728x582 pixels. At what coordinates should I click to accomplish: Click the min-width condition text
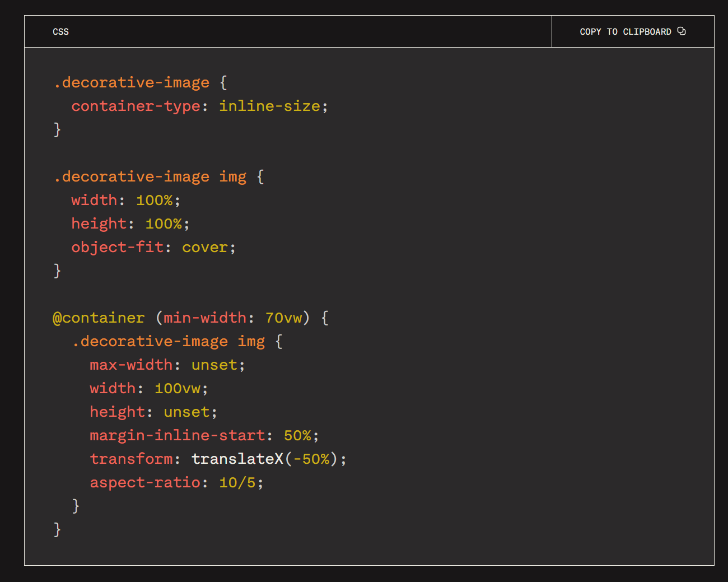205,318
